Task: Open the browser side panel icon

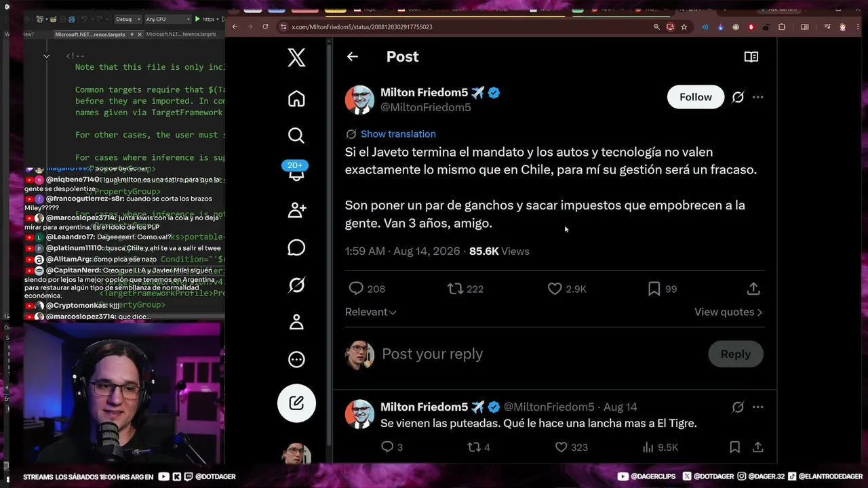Action: [x=804, y=26]
